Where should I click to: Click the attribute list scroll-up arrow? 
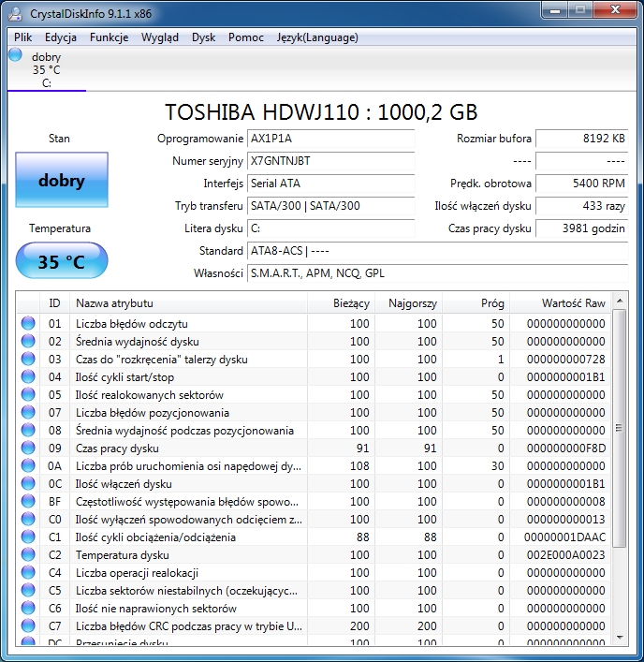(620, 301)
